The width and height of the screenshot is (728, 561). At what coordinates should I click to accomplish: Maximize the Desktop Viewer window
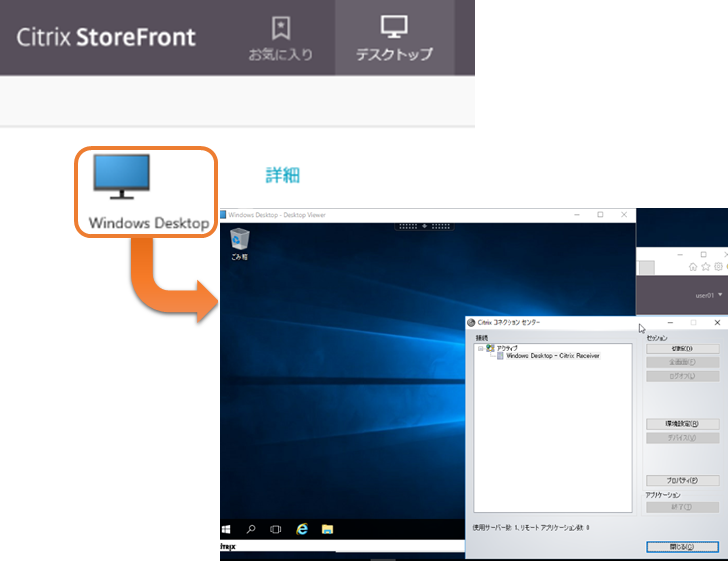point(600,215)
